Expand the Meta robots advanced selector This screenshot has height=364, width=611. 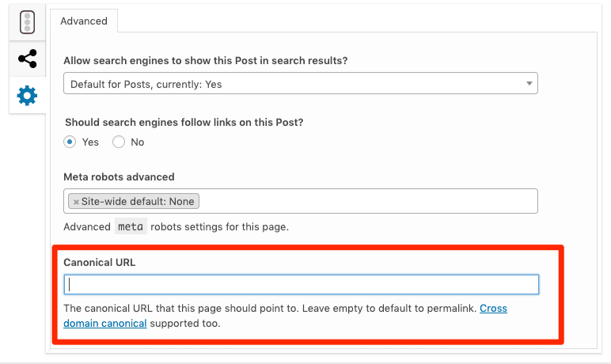(364, 201)
